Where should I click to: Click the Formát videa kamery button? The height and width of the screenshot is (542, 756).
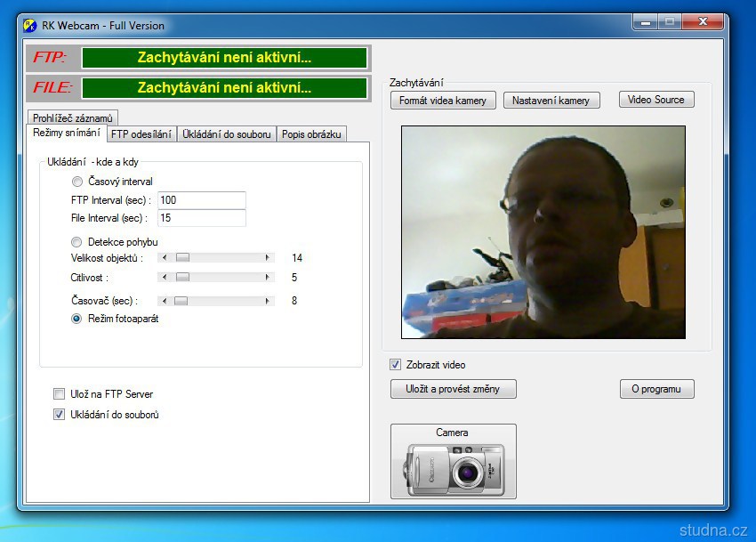click(x=443, y=101)
